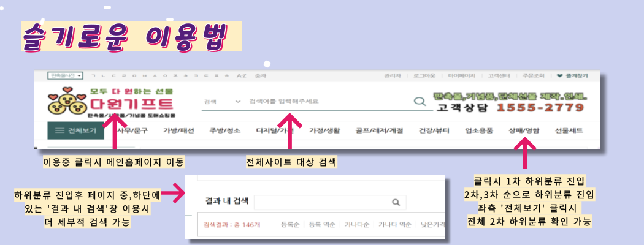Select the 주방/청소 menu item
This screenshot has width=644, height=245.
coord(224,131)
